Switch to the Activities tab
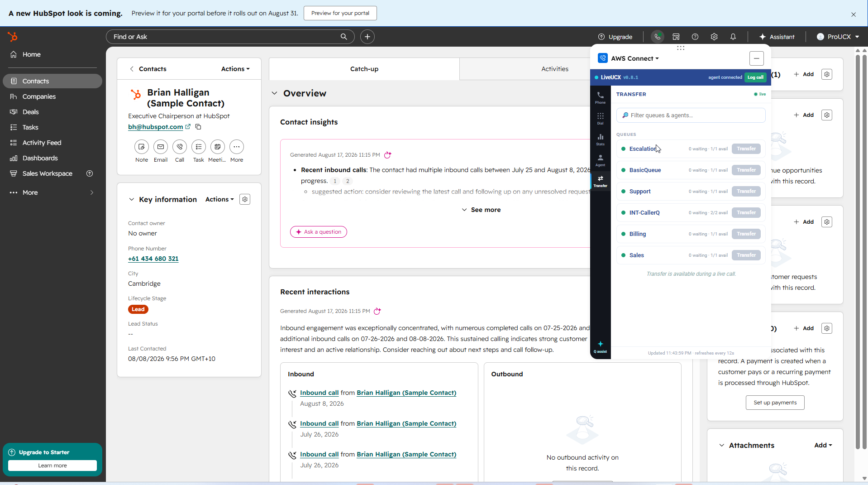The height and width of the screenshot is (485, 868). tap(555, 69)
